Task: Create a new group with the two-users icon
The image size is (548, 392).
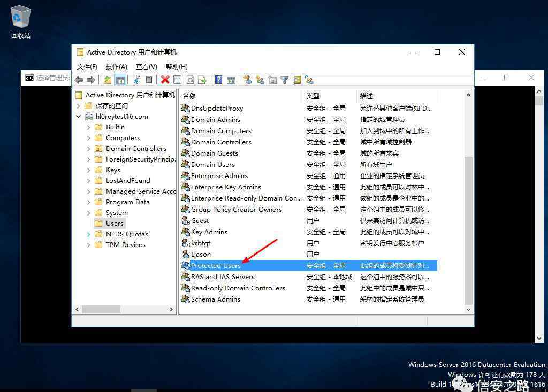Action: [260, 80]
